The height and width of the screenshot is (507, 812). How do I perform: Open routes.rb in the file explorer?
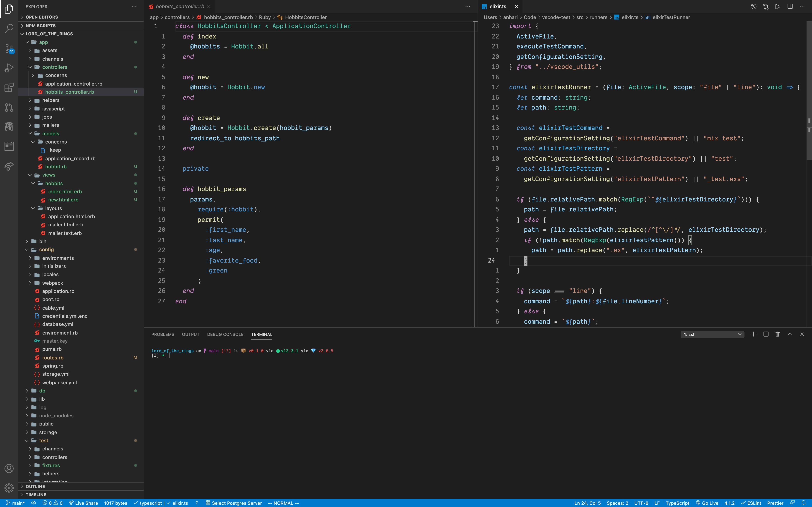point(53,357)
